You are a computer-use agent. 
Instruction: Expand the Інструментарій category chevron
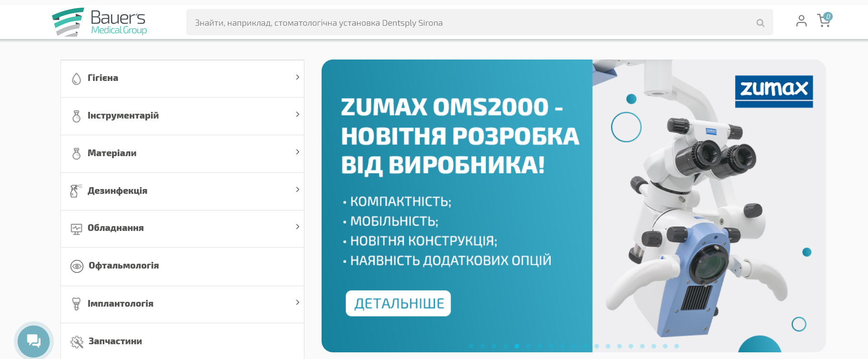(297, 114)
